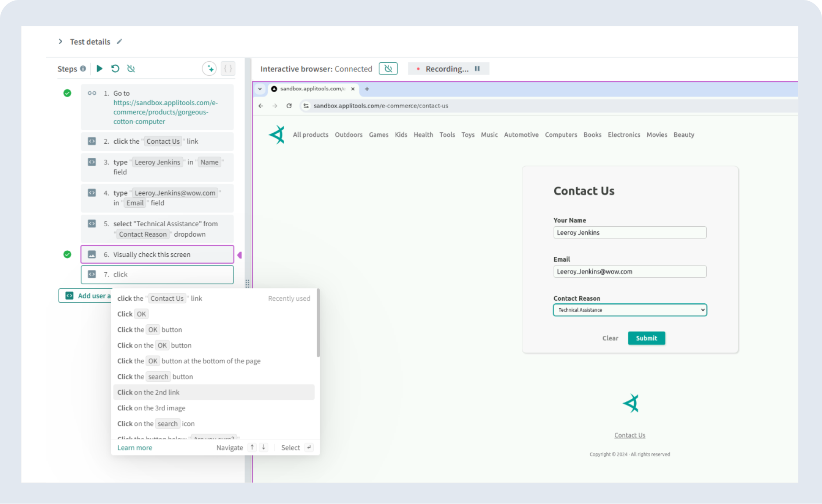Click the code icon of step 2
The height and width of the screenshot is (504, 822).
tap(92, 141)
